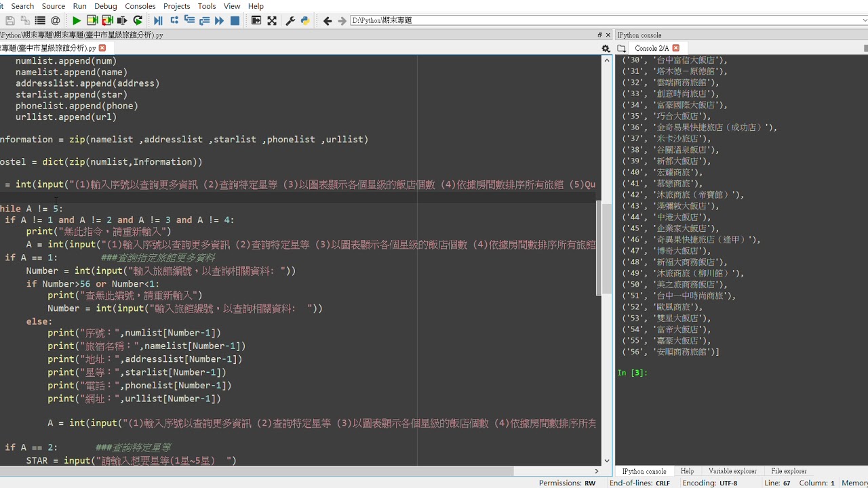Close the 臺中市星級旅館分析.py file tab
Screen dimensions: 868x488
102,48
